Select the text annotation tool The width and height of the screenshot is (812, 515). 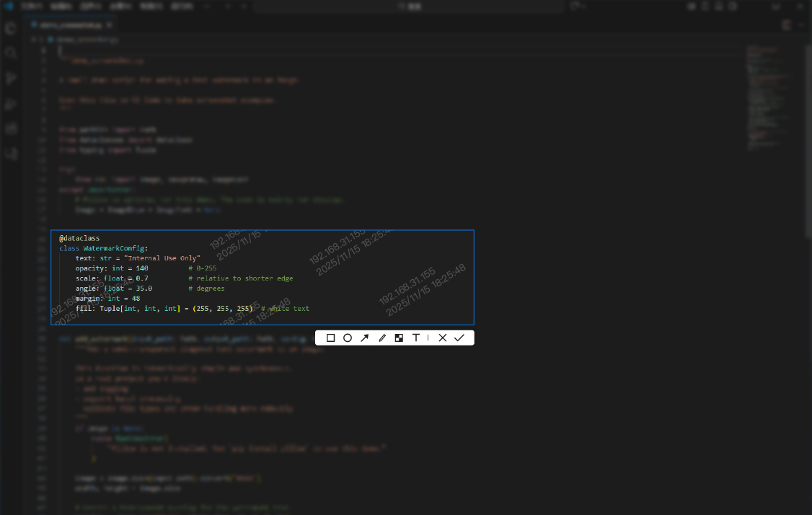416,338
